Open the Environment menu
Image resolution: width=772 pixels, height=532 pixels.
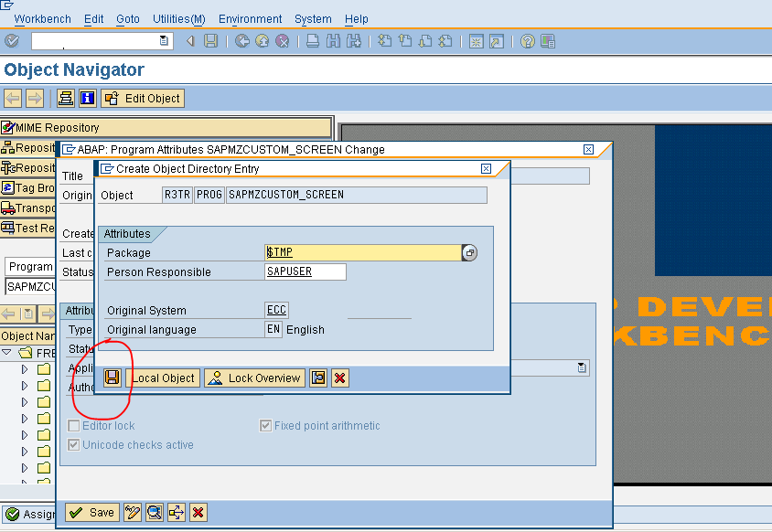tap(250, 18)
